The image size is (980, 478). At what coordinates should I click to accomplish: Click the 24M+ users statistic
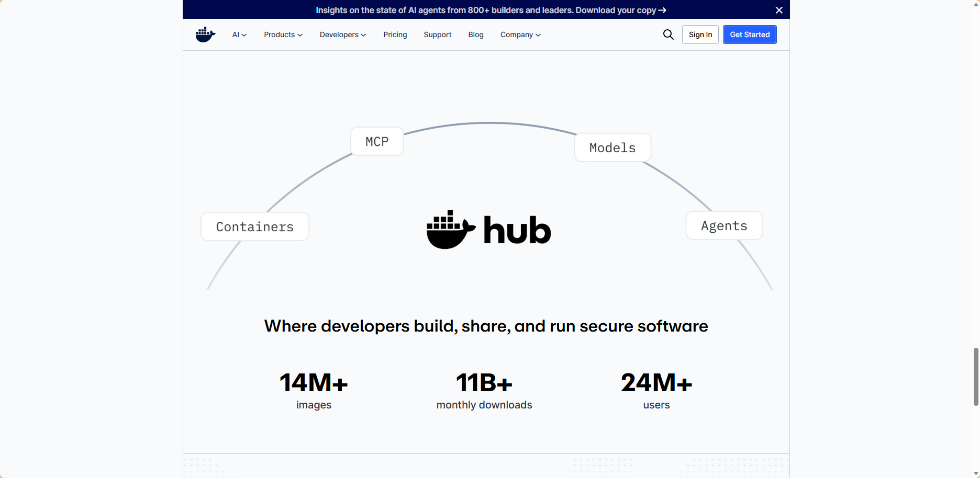tap(656, 391)
